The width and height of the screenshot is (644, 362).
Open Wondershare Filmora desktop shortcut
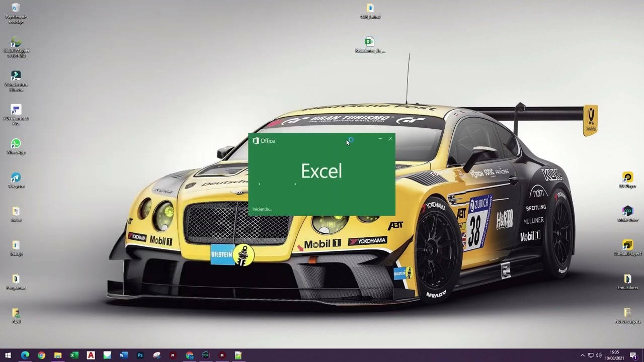(x=16, y=81)
